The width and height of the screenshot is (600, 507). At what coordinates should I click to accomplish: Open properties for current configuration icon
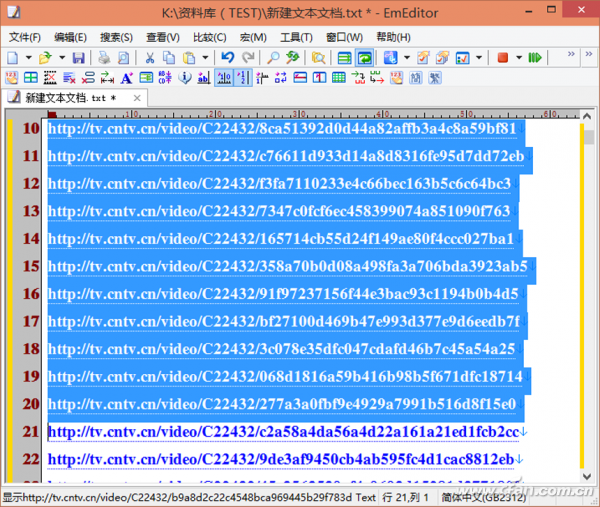pyautogui.click(x=423, y=58)
